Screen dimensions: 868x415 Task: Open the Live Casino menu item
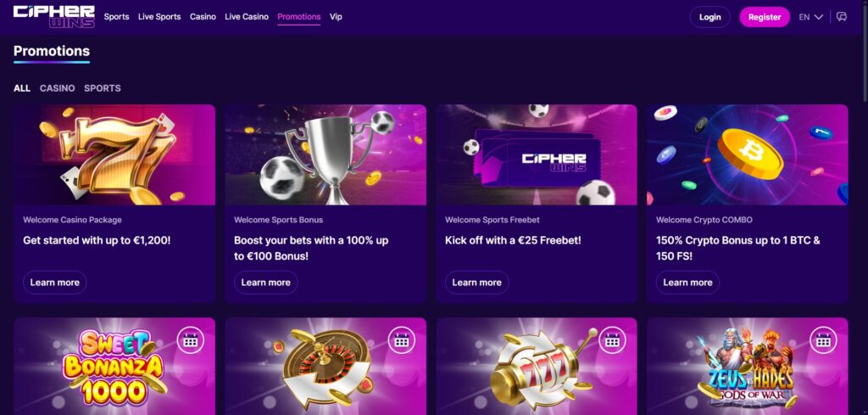[247, 17]
